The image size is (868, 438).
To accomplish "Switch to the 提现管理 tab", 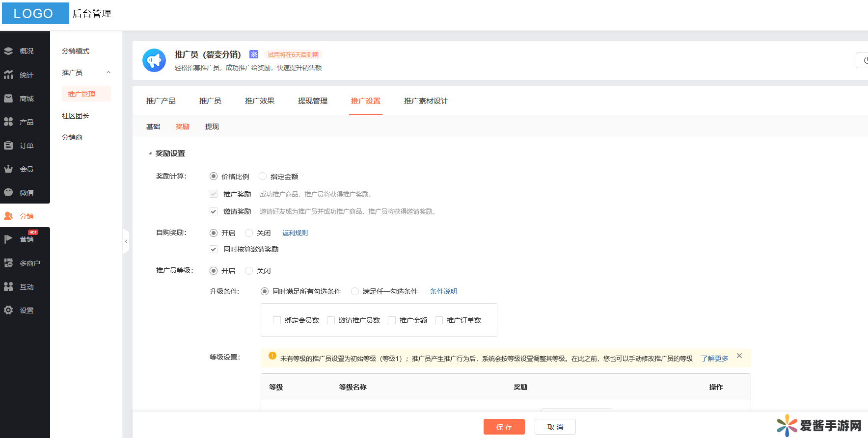I will click(x=312, y=101).
